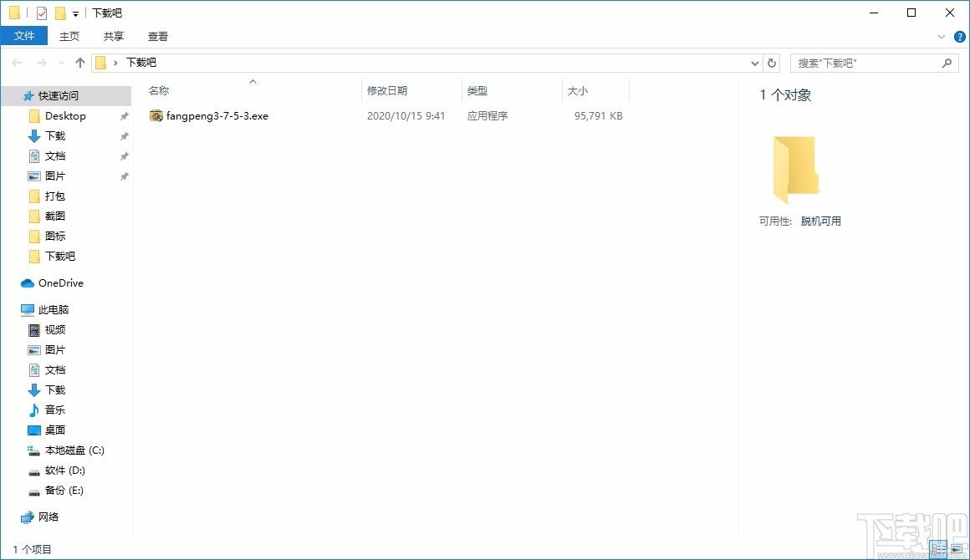Select 此电脑 in navigation pane
Viewport: 970px width, 560px height.
tap(54, 309)
